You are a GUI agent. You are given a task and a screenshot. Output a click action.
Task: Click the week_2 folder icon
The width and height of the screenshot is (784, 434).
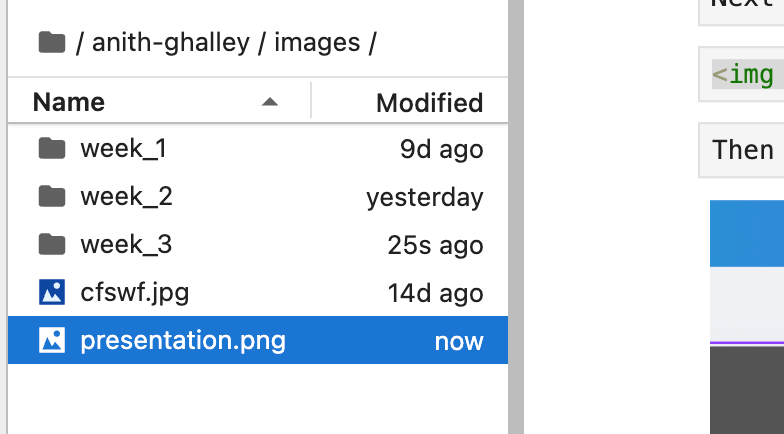click(x=51, y=197)
